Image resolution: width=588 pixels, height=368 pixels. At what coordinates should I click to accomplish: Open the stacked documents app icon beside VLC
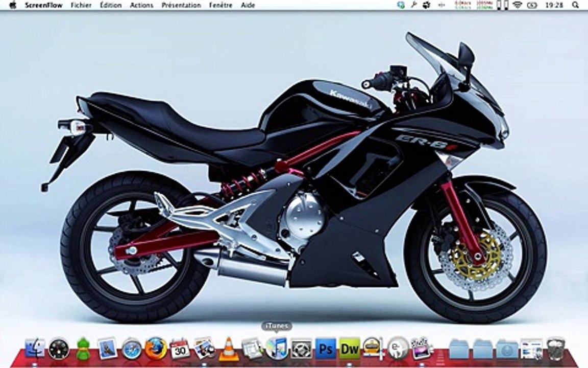click(252, 349)
